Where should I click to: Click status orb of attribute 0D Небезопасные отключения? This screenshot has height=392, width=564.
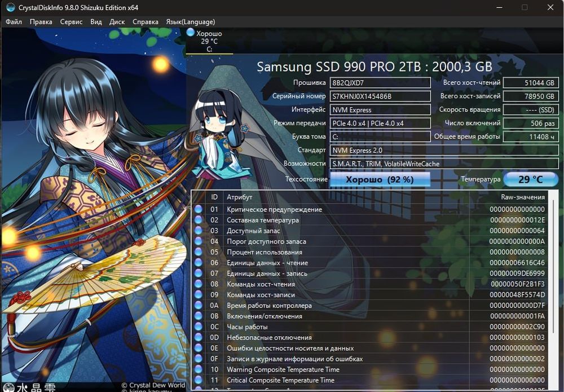click(x=198, y=337)
